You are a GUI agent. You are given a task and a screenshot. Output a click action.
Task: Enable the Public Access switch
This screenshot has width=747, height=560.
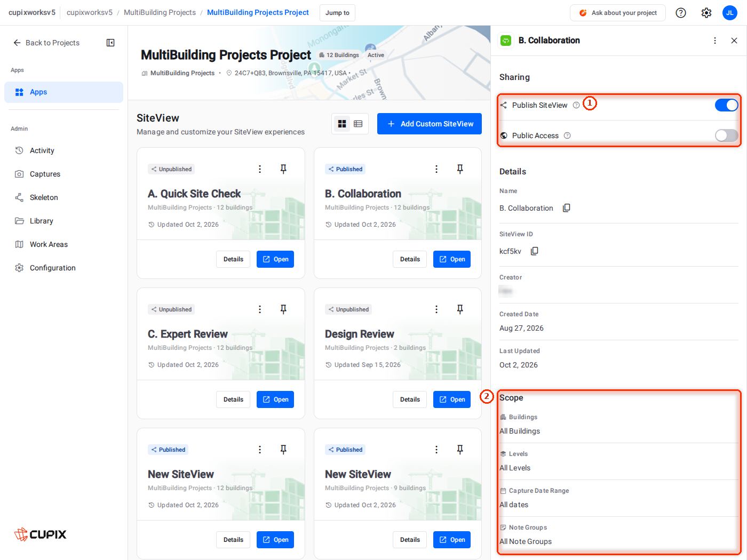727,135
